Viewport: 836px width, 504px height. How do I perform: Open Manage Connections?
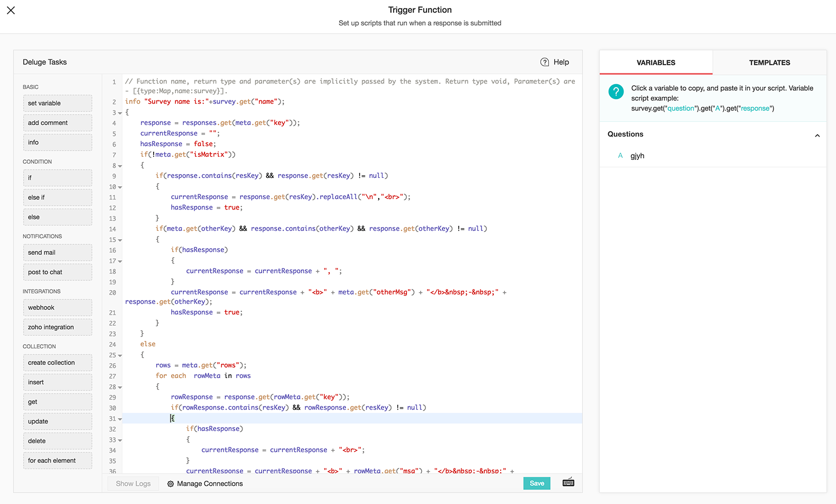tap(205, 484)
